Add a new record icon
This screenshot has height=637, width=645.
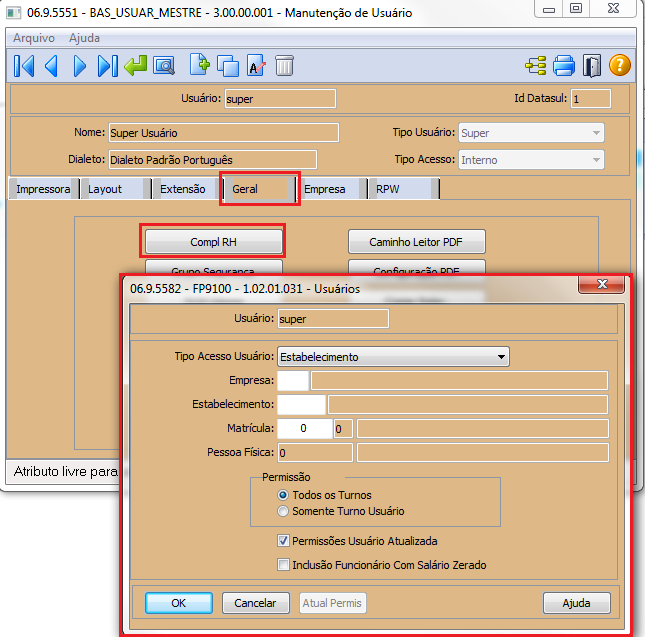click(200, 65)
